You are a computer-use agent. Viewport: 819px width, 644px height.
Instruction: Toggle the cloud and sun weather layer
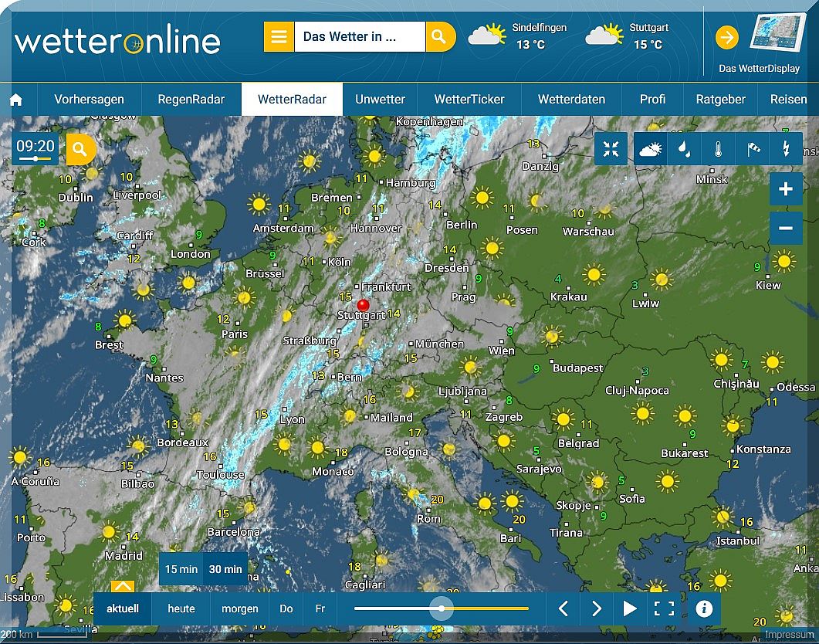650,149
